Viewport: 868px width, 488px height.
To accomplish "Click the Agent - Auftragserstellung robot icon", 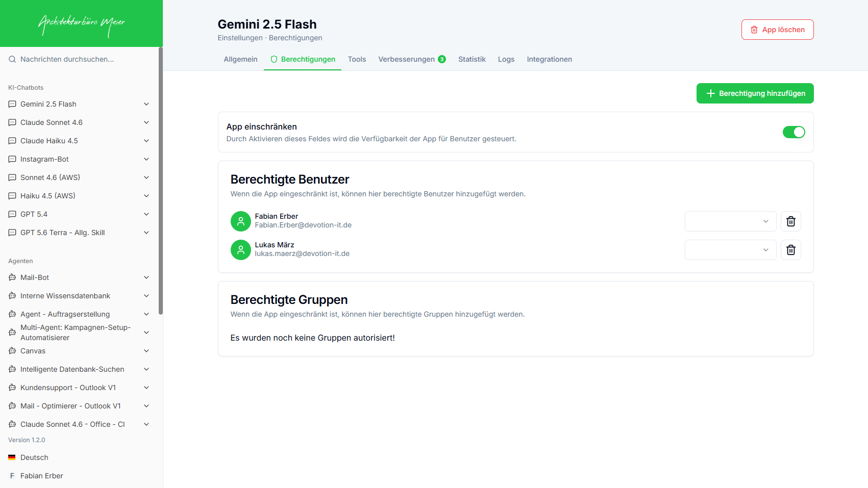I will (12, 314).
